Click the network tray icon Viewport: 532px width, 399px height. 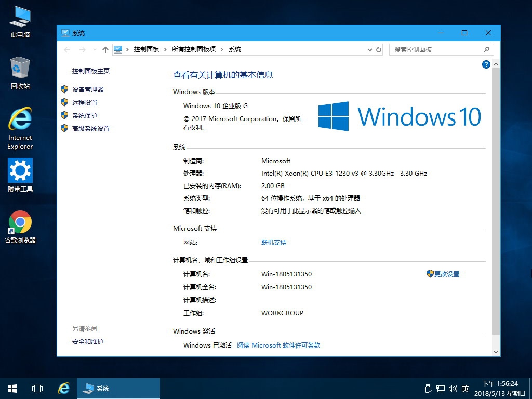441,389
